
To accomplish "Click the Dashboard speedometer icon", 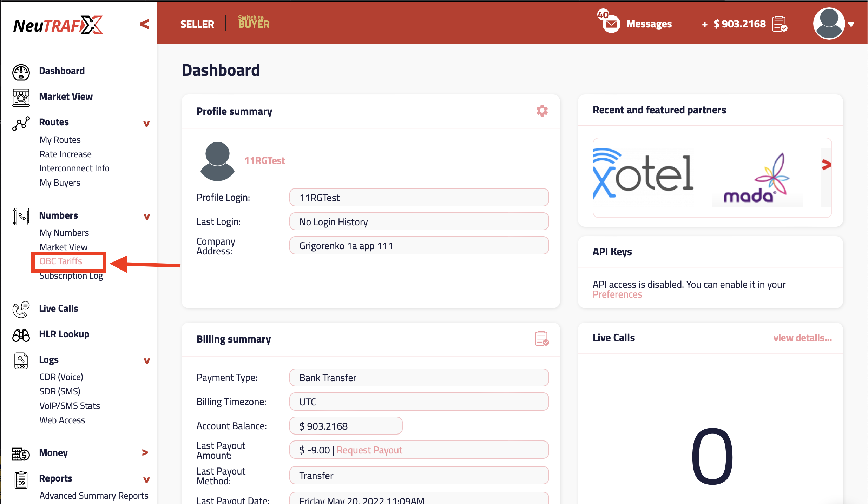I will coord(21,72).
